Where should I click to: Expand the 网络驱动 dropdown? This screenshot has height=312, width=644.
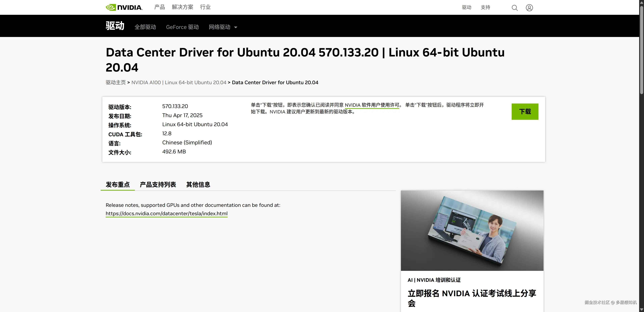222,27
